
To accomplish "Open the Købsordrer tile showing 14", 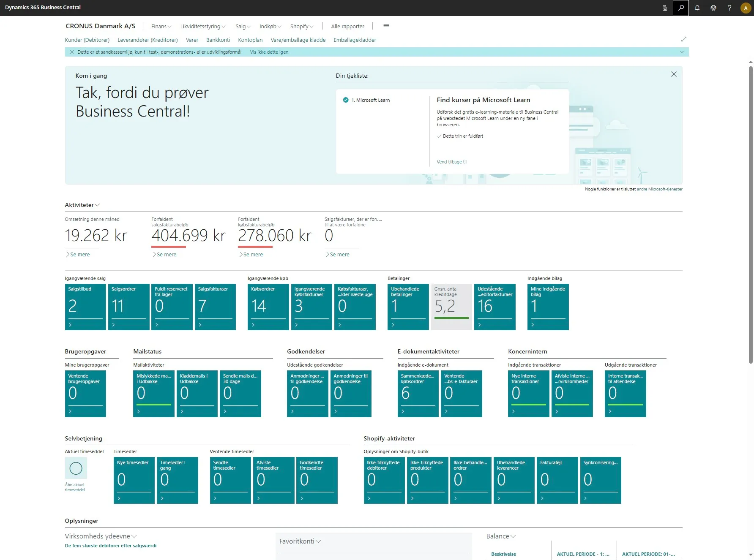I will pos(268,307).
